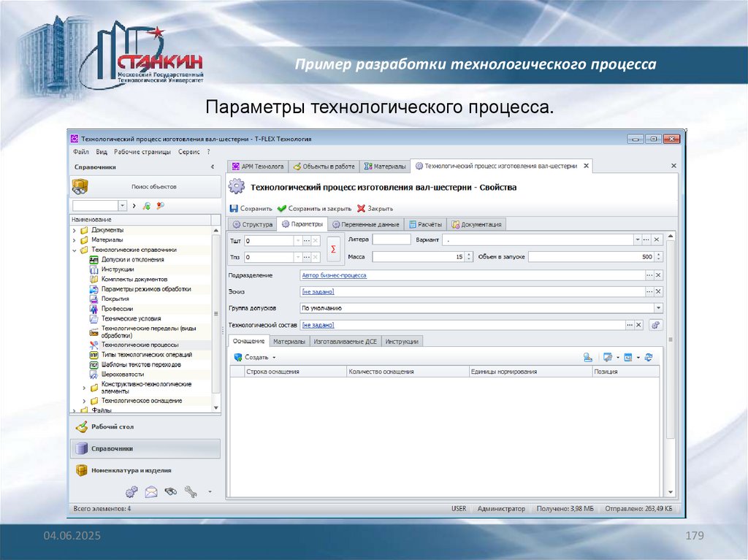Click the refresh icon in equipment toolbar
The image size is (748, 560).
[x=649, y=357]
